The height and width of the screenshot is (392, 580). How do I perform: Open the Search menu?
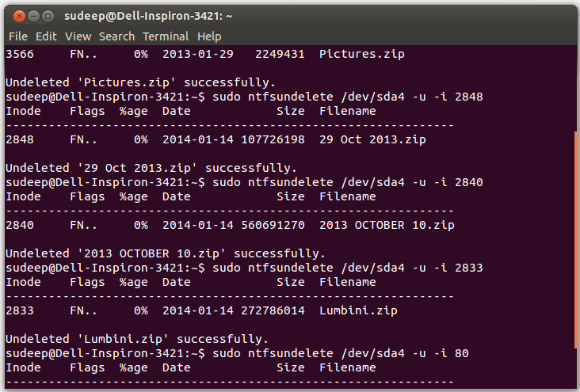(x=117, y=36)
